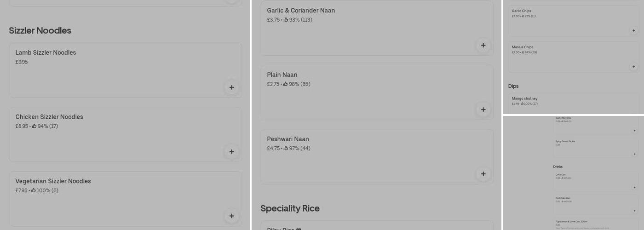Tap the plus icon on Masala Chips
This screenshot has height=230, width=644.
pos(633,67)
